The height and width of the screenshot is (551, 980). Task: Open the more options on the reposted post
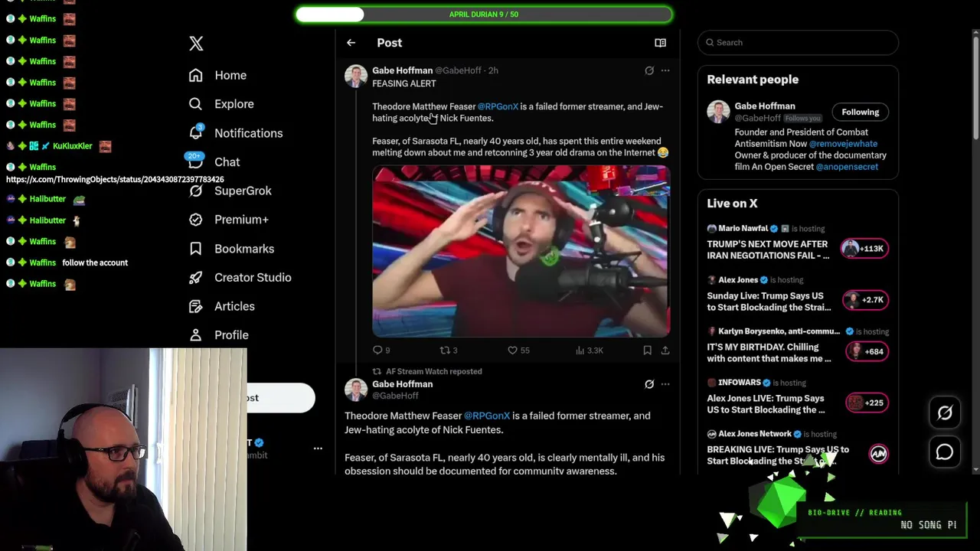tap(665, 384)
